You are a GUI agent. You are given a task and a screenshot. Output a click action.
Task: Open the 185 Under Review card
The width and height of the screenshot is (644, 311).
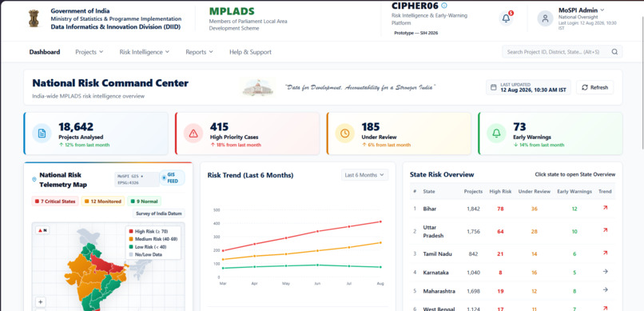pos(399,134)
